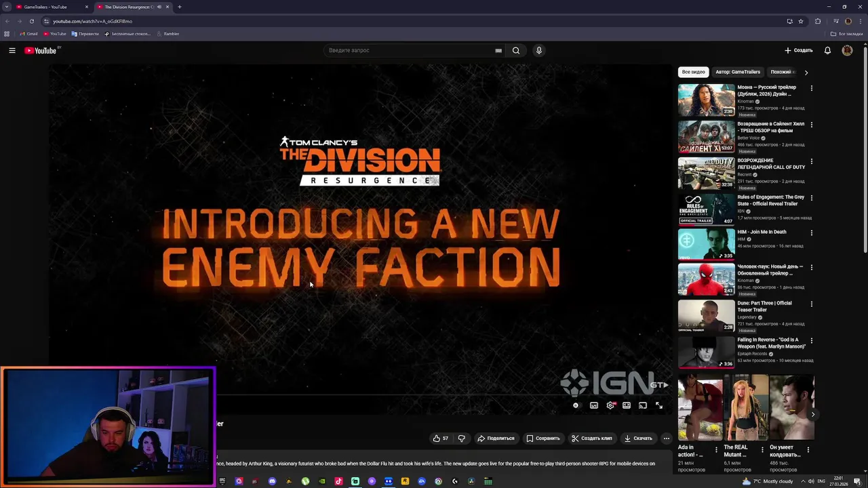Select the Автор: GameTrailers chip
Viewport: 868px width, 488px height.
[738, 72]
